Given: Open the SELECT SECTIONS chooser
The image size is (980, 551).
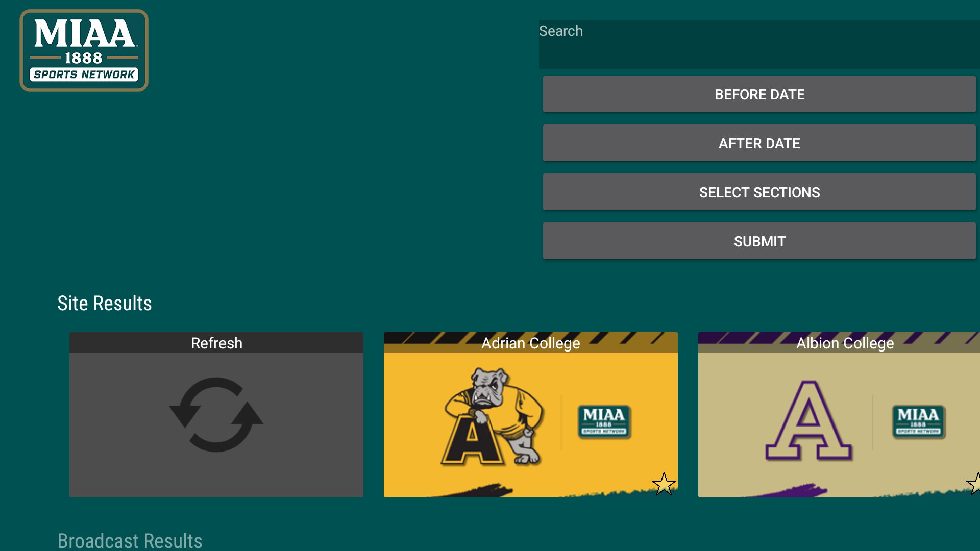Looking at the screenshot, I should (759, 192).
